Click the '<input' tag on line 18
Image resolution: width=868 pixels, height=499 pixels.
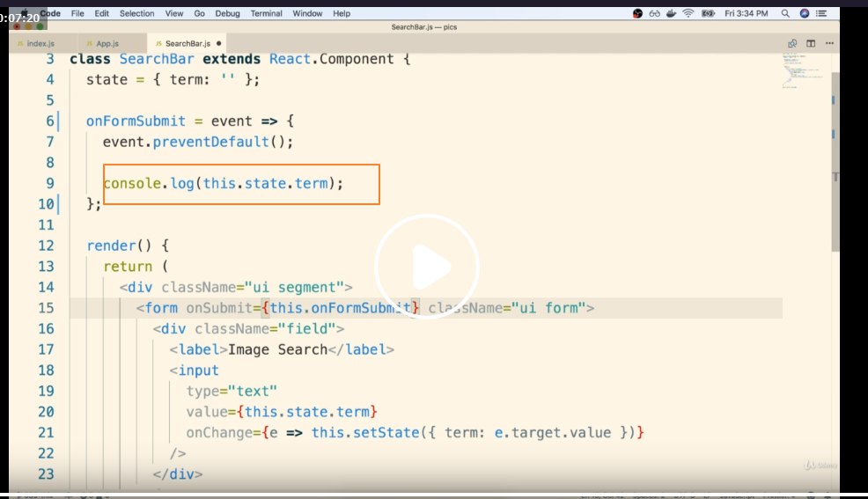pos(194,371)
